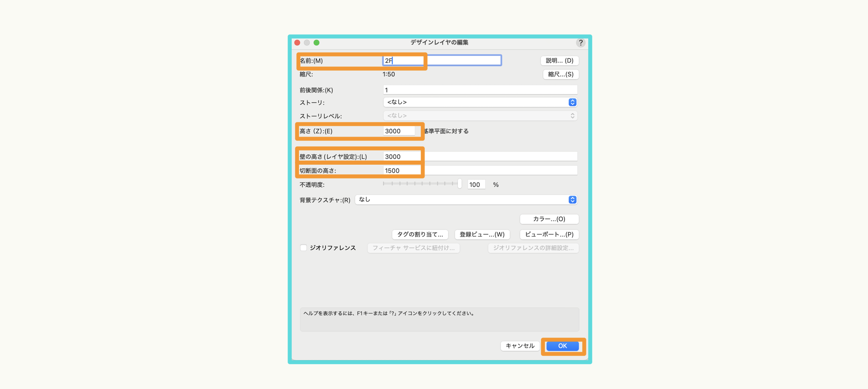Open the カラー...(O) settings button

click(x=549, y=219)
